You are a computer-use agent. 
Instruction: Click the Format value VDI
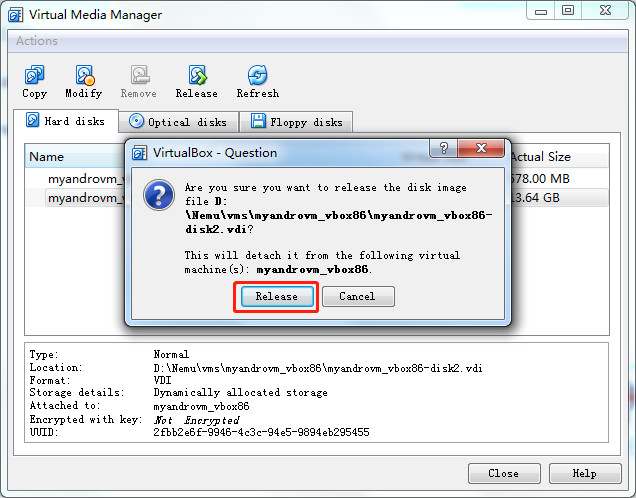click(162, 380)
